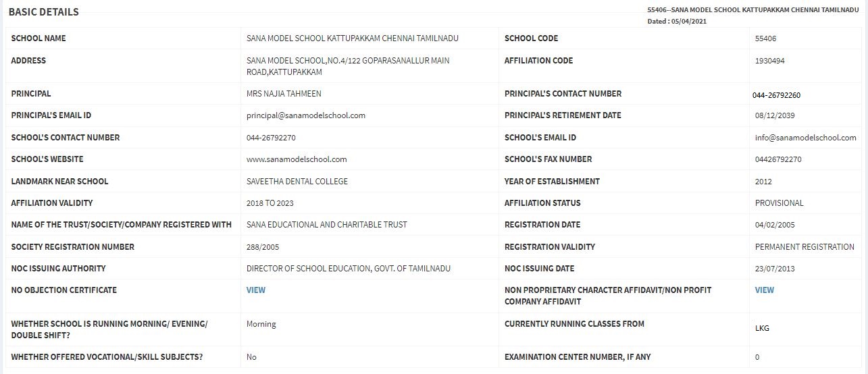The height and width of the screenshot is (374, 868).
Task: Click the SANA EDUCATIONAL AND CHARITABLE TRUST text
Action: (x=327, y=225)
